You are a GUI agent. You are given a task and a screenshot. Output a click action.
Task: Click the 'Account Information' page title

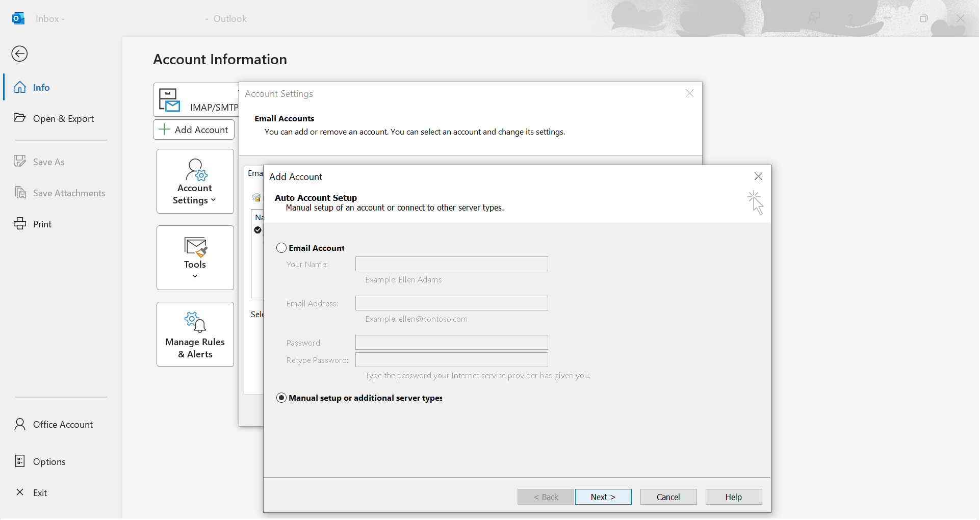(x=220, y=59)
